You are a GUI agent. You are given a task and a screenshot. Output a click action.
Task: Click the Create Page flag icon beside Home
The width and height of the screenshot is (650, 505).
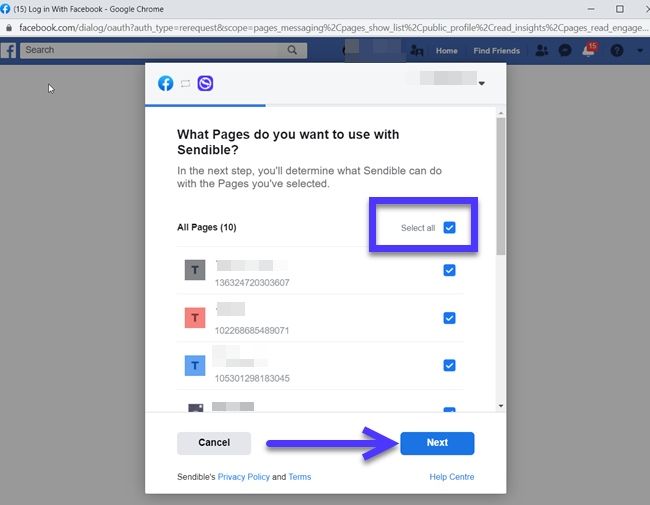click(417, 51)
